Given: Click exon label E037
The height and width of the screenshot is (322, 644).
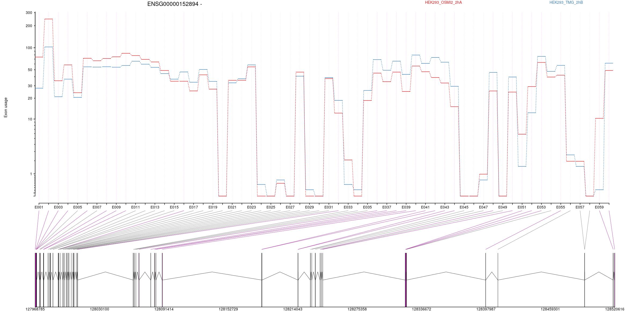Looking at the screenshot, I should 387,207.
